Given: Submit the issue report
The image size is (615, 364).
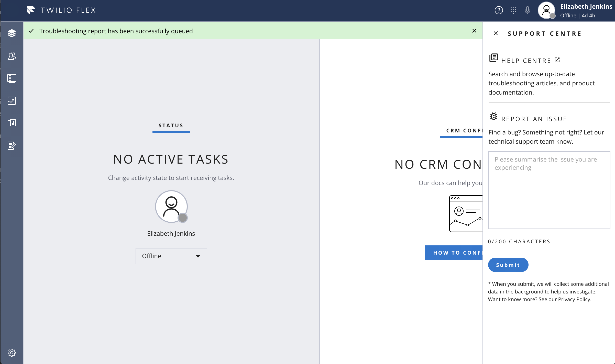Looking at the screenshot, I should pos(508,265).
